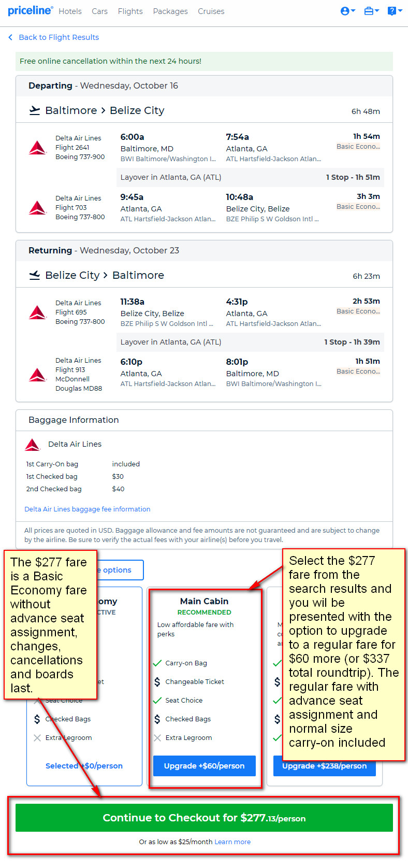Click Upgrade +$60/person button
Viewport: 408px width, 868px height.
click(205, 766)
